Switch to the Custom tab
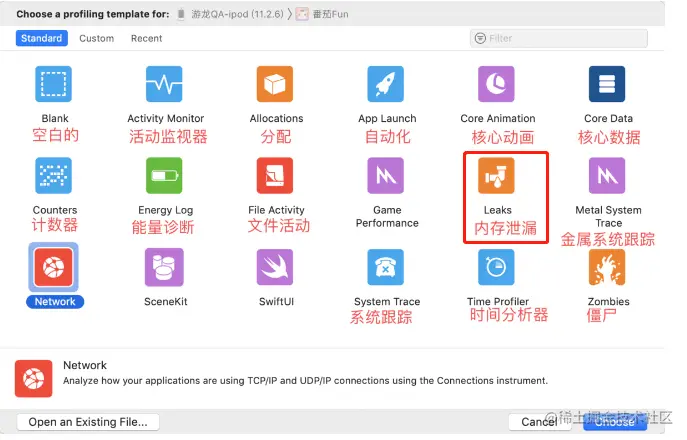Screen dimensions: 687x440 [x=96, y=38]
